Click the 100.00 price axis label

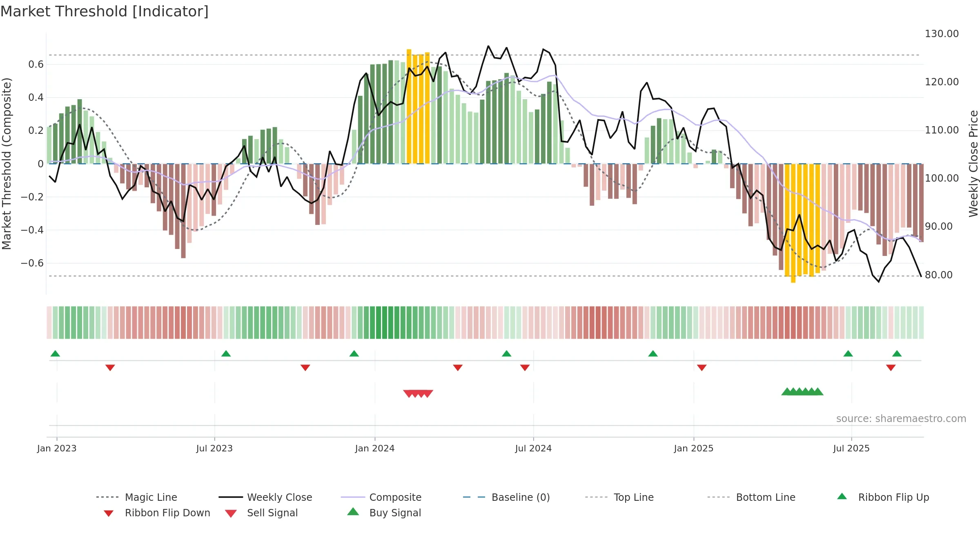tap(942, 178)
